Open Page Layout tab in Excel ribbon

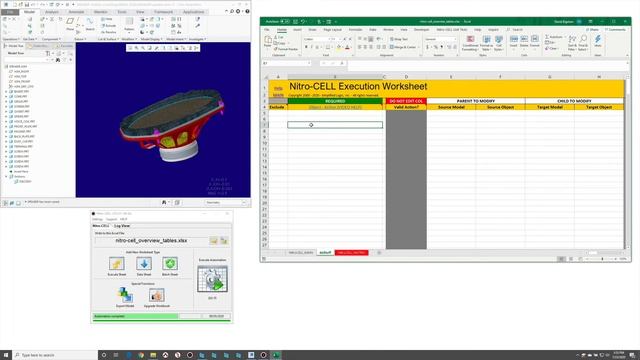(x=332, y=30)
